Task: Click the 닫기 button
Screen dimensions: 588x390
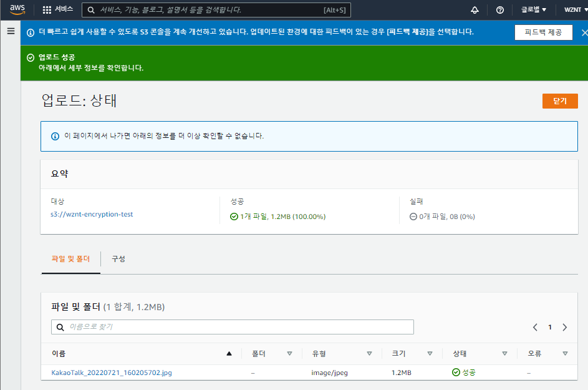Action: pyautogui.click(x=560, y=101)
